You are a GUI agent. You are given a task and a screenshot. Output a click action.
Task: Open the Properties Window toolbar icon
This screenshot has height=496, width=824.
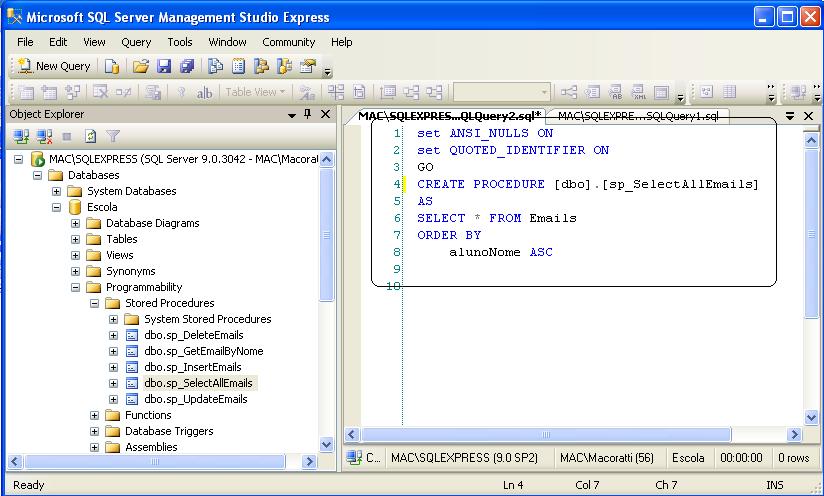(x=308, y=66)
